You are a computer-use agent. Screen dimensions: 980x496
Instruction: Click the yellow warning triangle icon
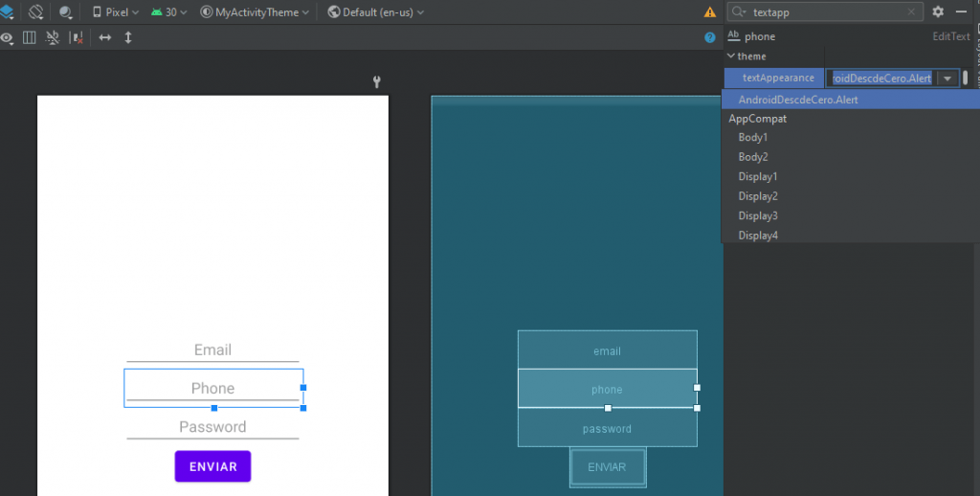tap(710, 11)
